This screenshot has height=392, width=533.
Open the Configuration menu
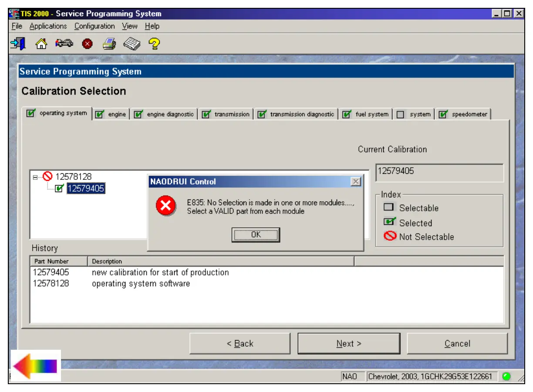94,26
